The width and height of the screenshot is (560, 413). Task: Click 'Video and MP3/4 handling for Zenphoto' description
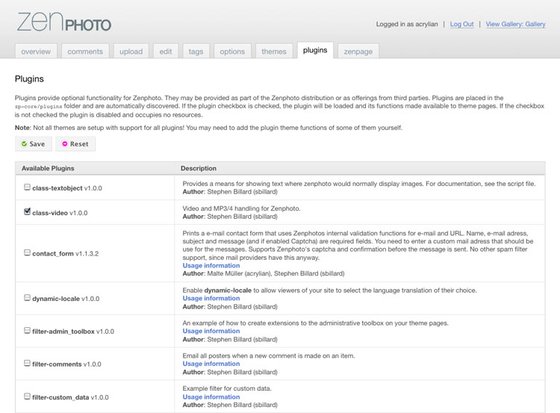[x=241, y=209]
